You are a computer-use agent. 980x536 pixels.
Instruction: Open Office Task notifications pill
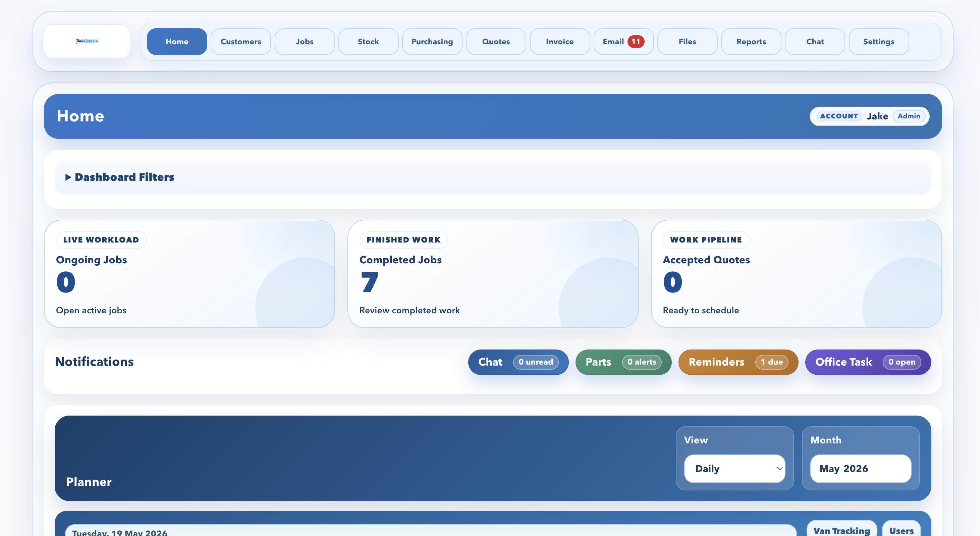[868, 362]
